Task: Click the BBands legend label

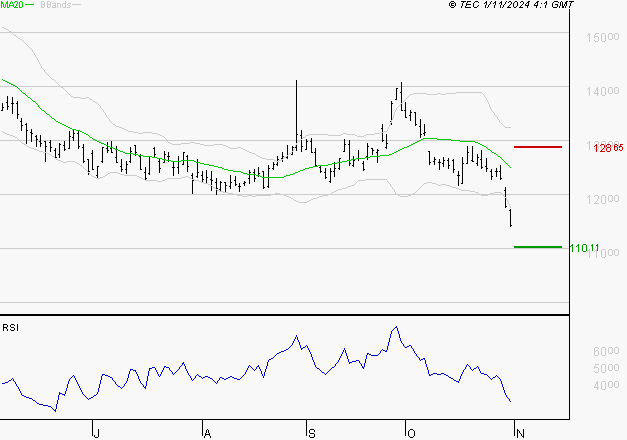Action: click(x=56, y=5)
